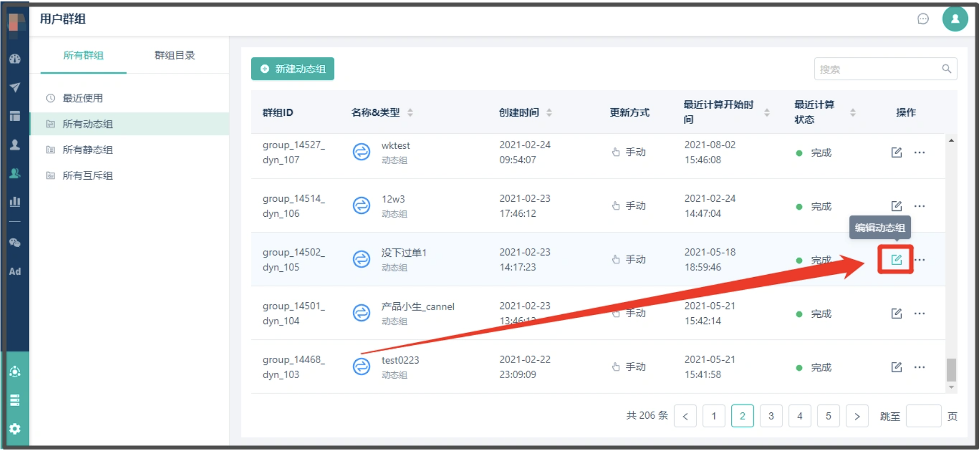Open more actions for 没下过单1 row
The image size is (980, 450).
tap(920, 260)
